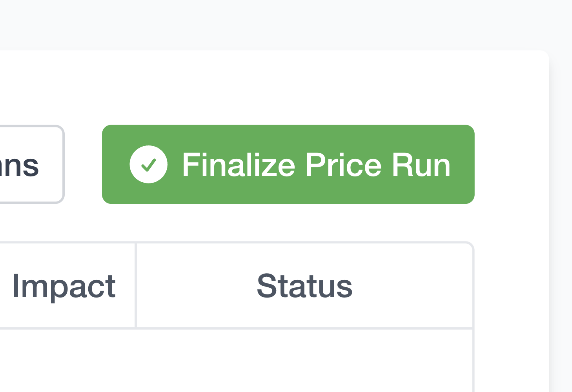Image resolution: width=572 pixels, height=392 pixels.
Task: Click the word 'Impact' in table header
Action: pyautogui.click(x=64, y=286)
